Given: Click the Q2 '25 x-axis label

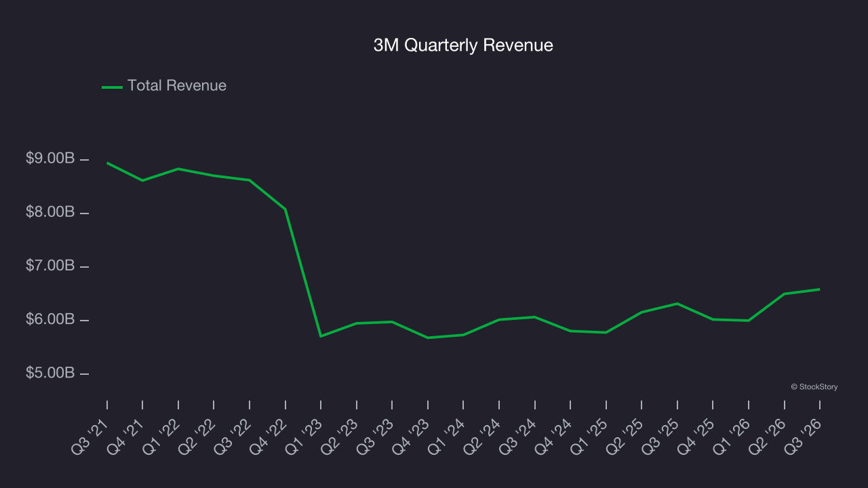Looking at the screenshot, I should tap(625, 436).
